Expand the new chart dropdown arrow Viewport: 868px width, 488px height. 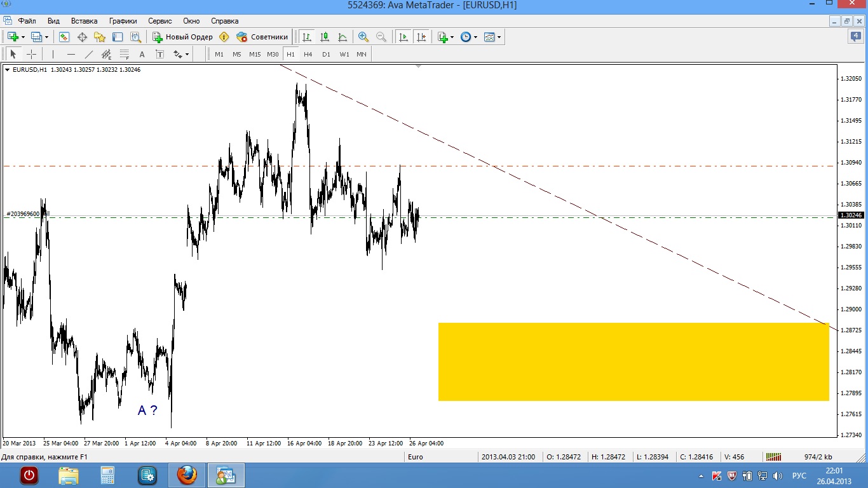pos(24,37)
